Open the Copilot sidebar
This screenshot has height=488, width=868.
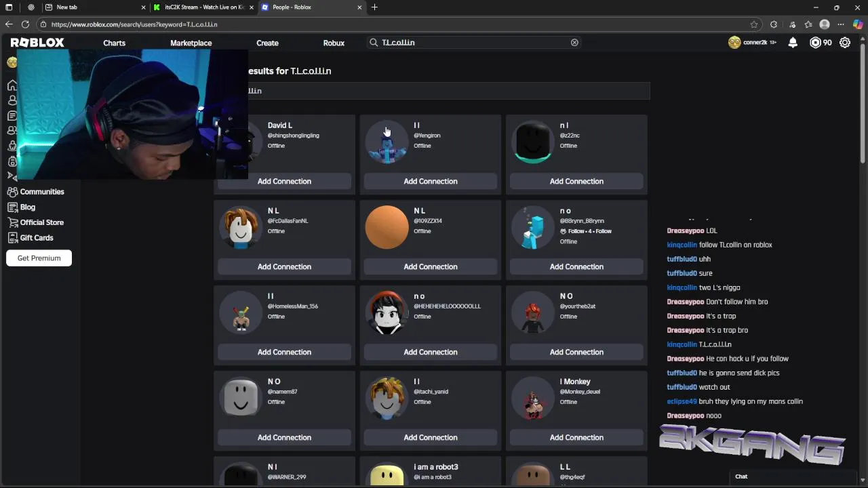(859, 24)
